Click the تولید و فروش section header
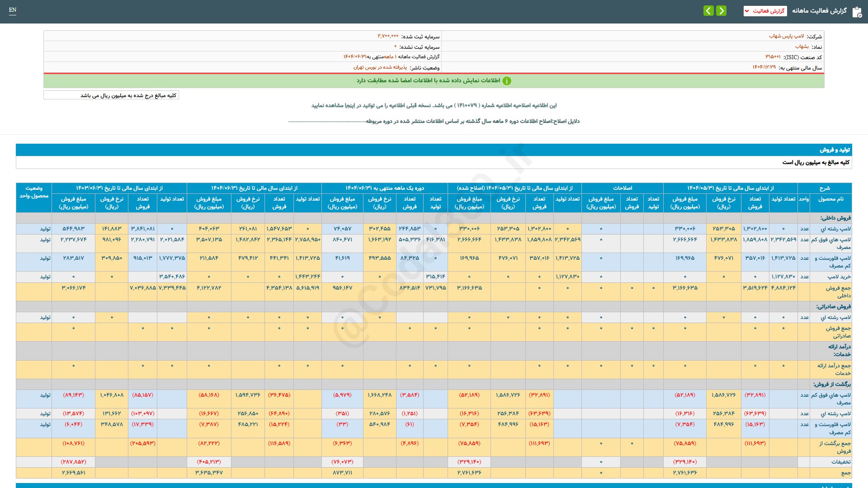Screen dimensions: 868x488 [x=835, y=150]
